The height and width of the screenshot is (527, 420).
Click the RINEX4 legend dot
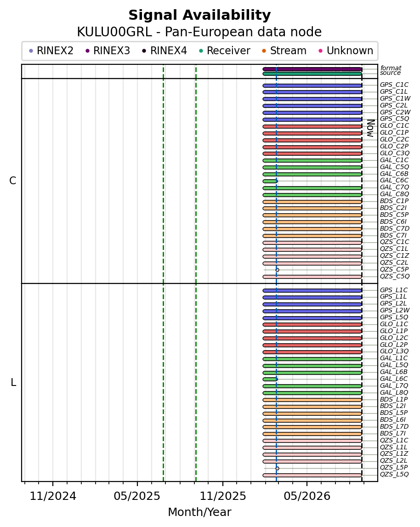pyautogui.click(x=144, y=51)
